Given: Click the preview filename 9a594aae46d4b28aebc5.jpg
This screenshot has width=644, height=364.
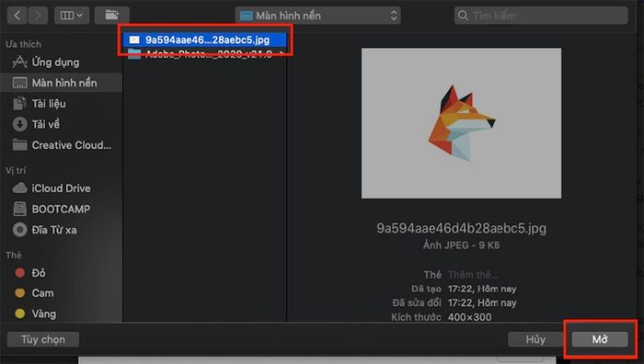Looking at the screenshot, I should [x=461, y=228].
